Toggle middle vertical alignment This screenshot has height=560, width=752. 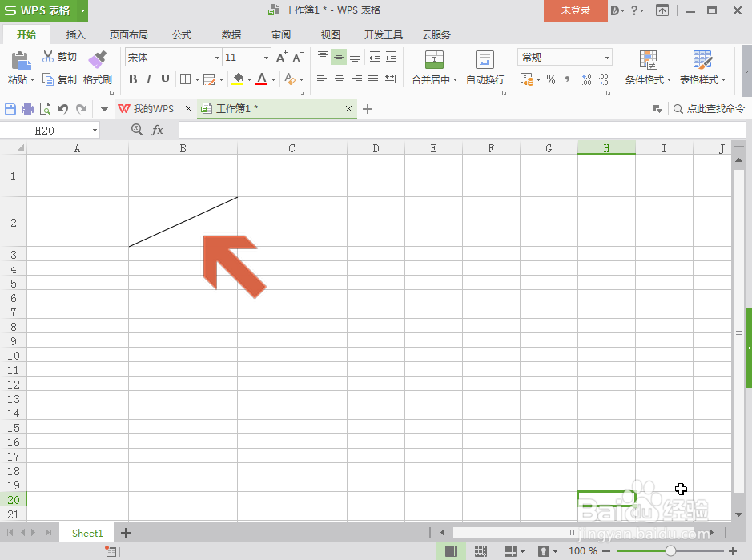point(339,57)
